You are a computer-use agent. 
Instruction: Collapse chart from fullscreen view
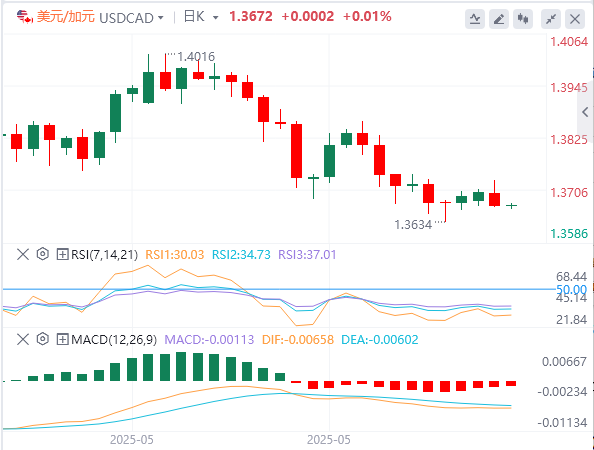click(x=551, y=19)
